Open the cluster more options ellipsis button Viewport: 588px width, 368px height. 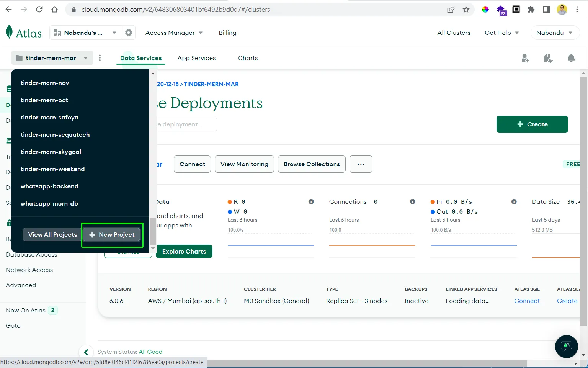[x=361, y=164]
